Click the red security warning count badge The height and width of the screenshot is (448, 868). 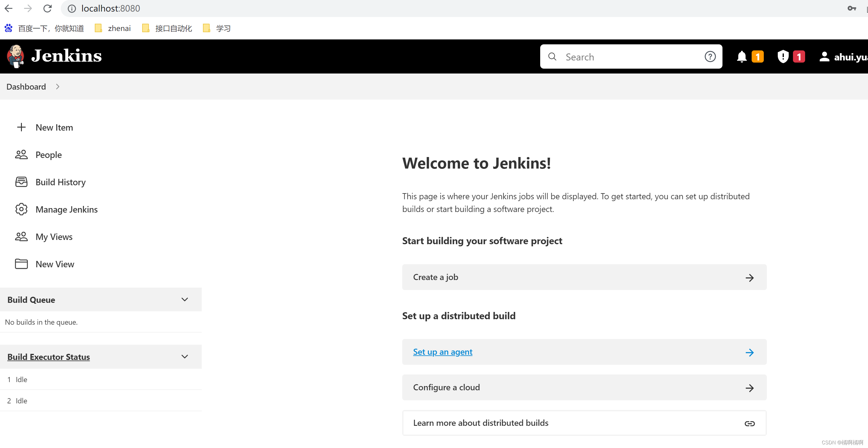pos(799,56)
